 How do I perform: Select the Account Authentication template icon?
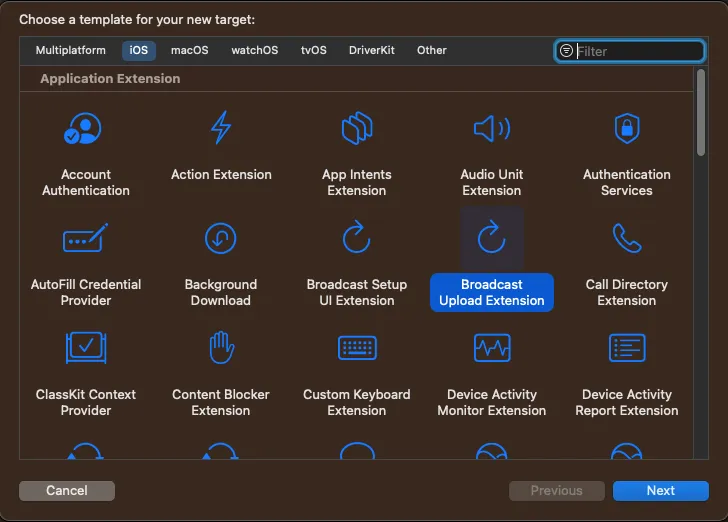pos(83,129)
